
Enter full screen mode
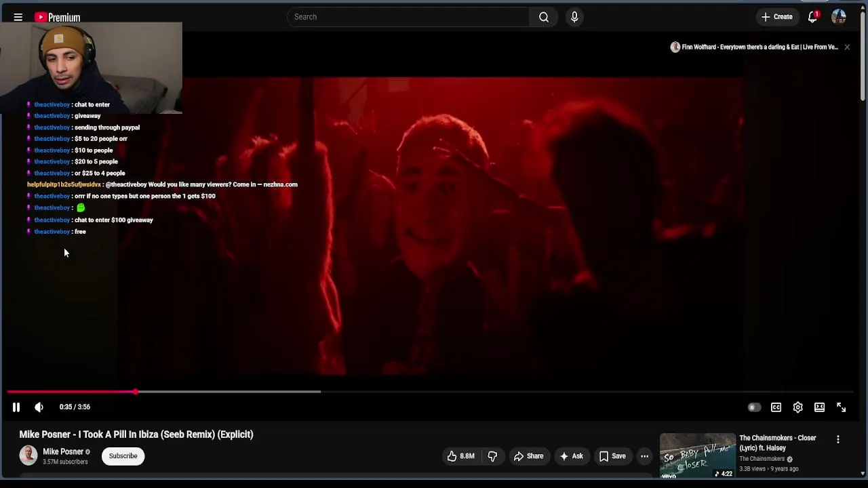point(841,407)
